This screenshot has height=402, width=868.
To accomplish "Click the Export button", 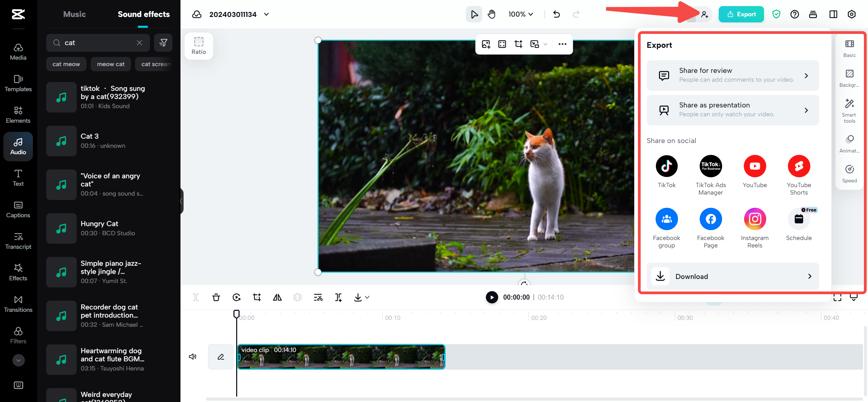I will (x=741, y=14).
